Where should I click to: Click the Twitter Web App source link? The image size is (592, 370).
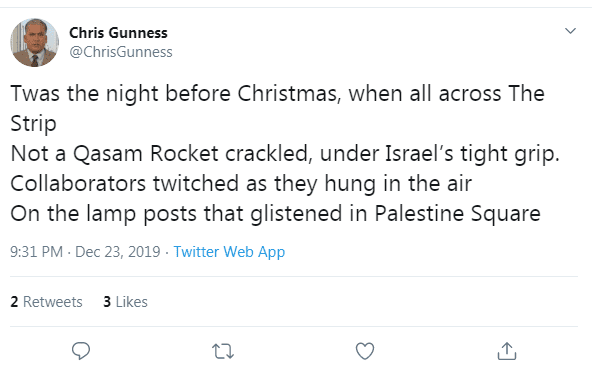(x=229, y=252)
